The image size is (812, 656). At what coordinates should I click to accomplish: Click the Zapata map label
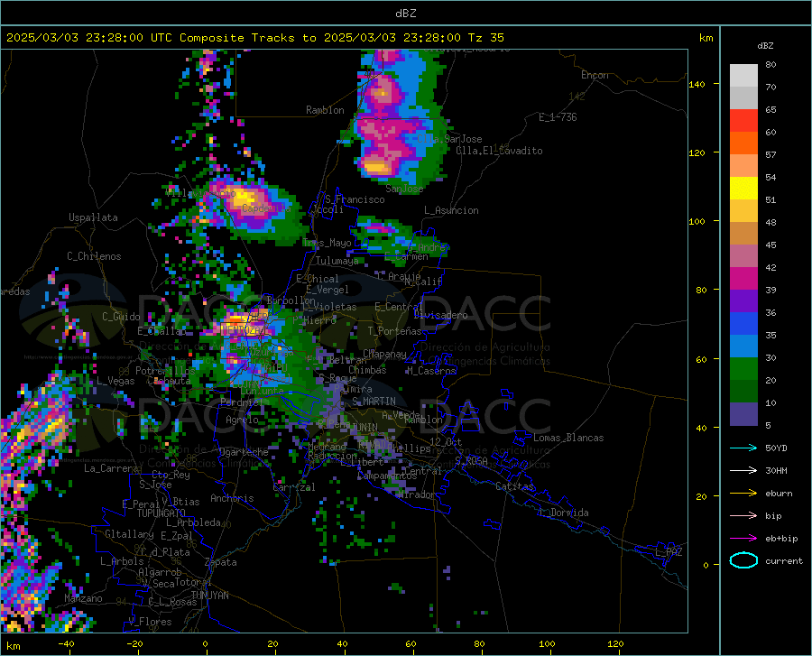tap(221, 562)
